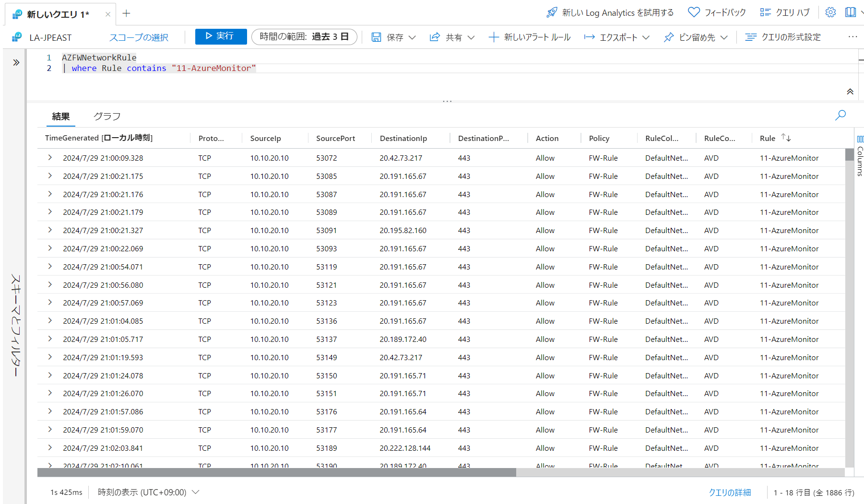The height and width of the screenshot is (504, 864).
Task: Click クエリの形式設定 format query icon
Action: click(x=751, y=37)
